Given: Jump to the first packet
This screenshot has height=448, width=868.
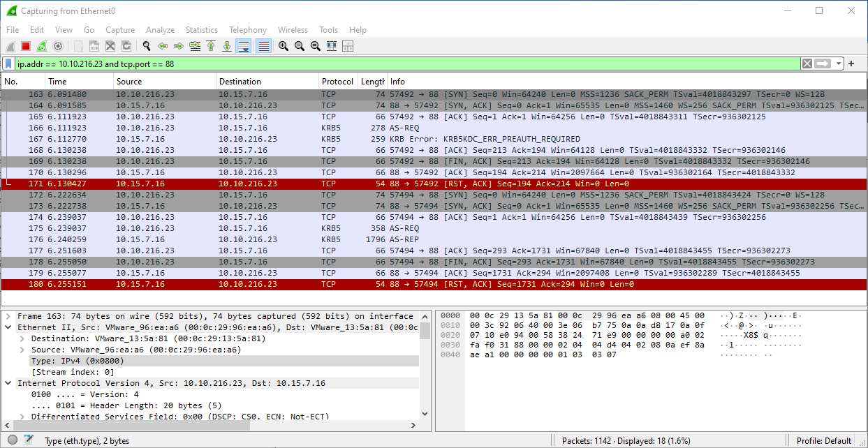Looking at the screenshot, I should pyautogui.click(x=211, y=46).
